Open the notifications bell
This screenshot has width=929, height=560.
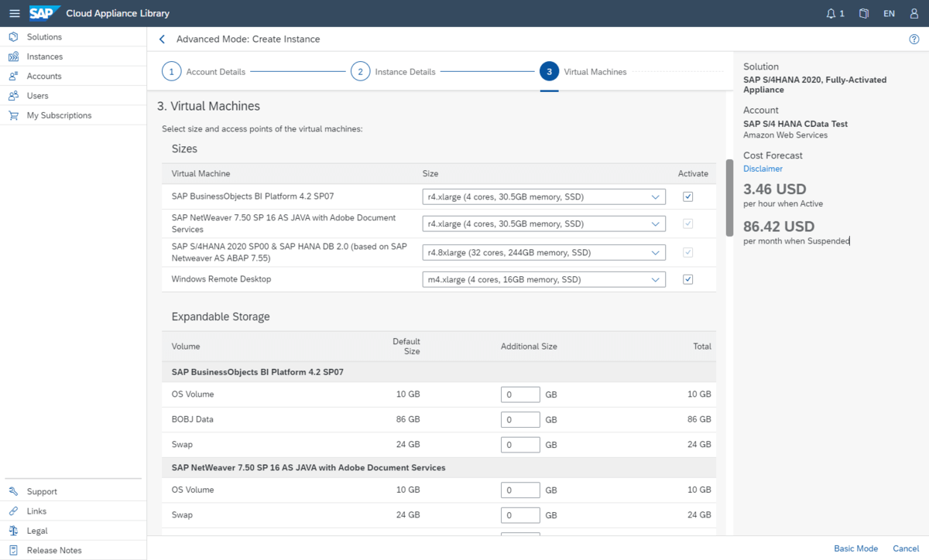[x=831, y=13]
